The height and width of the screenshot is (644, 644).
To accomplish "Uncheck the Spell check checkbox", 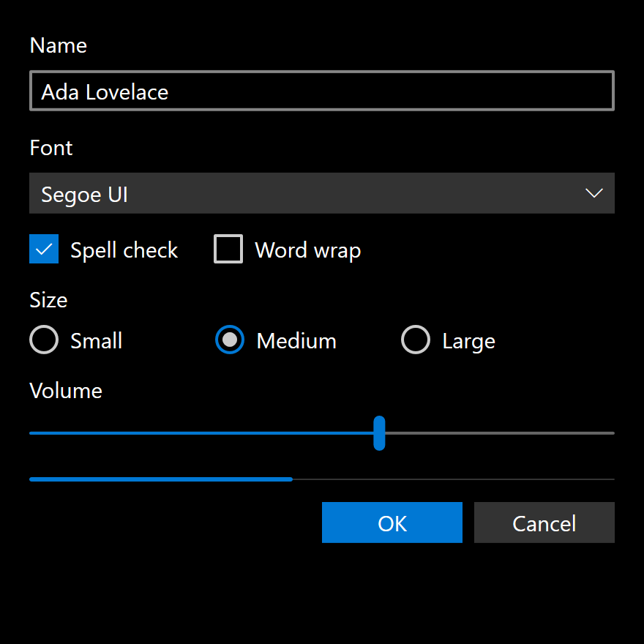I will click(44, 249).
